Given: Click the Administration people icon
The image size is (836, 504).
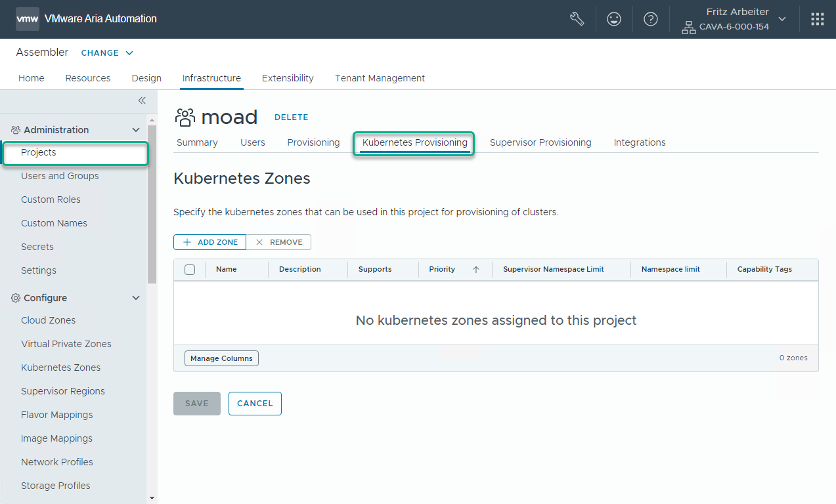Looking at the screenshot, I should coord(16,130).
